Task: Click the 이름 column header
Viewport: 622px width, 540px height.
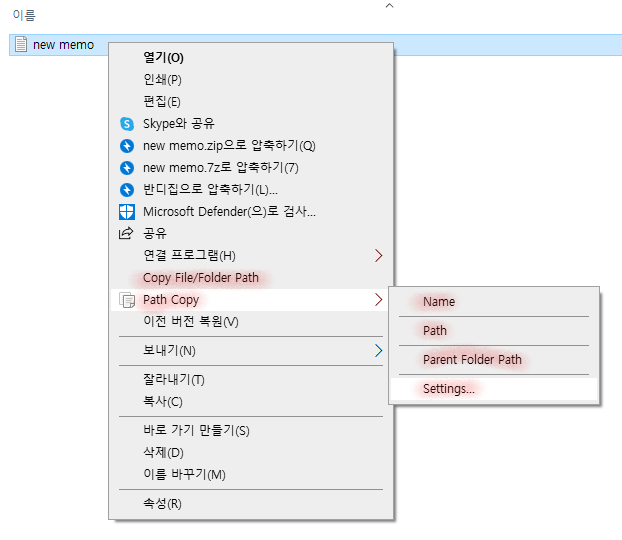Action: 24,15
